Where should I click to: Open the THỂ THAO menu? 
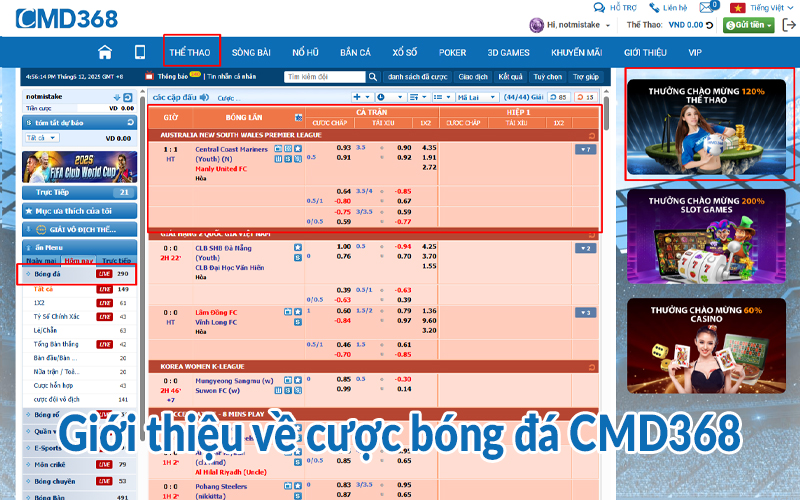pyautogui.click(x=190, y=52)
